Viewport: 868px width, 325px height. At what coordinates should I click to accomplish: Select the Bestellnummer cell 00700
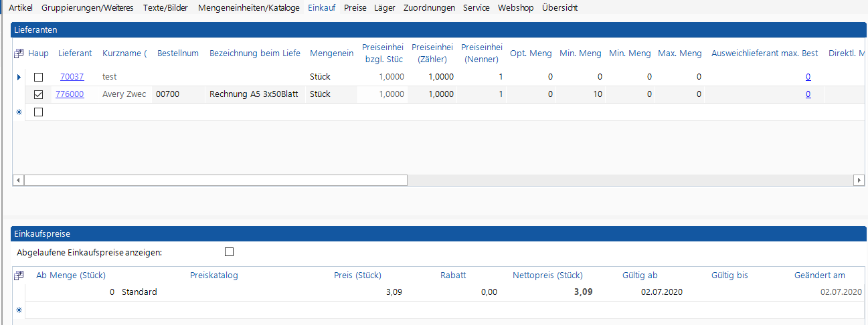pos(167,94)
